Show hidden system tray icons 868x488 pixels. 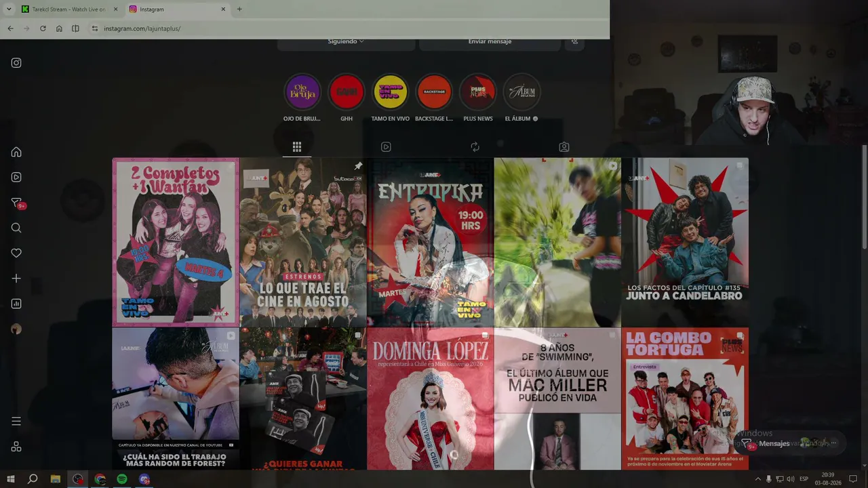[x=758, y=479]
